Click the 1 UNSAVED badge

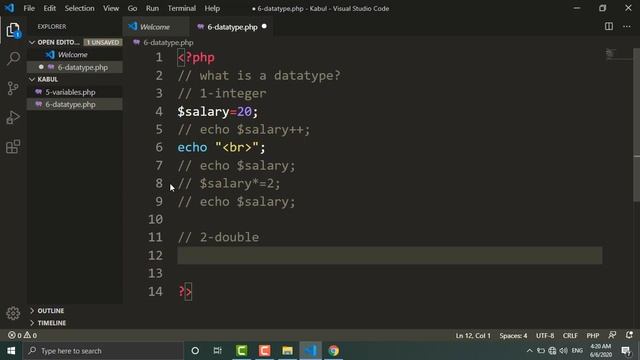coord(103,42)
